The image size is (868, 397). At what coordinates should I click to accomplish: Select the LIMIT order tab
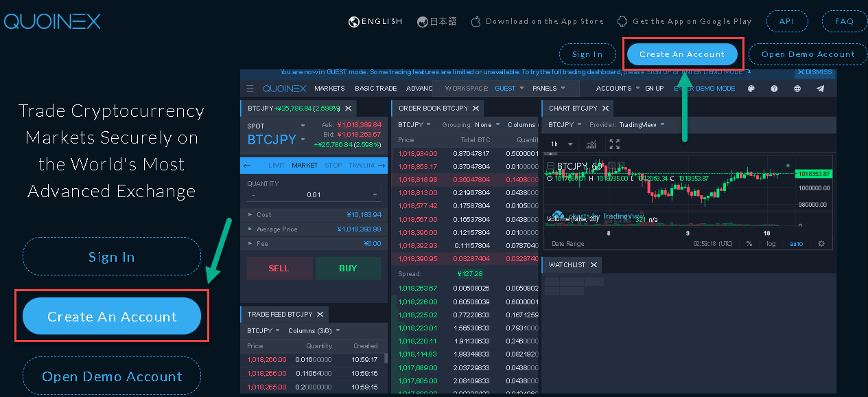pyautogui.click(x=277, y=166)
